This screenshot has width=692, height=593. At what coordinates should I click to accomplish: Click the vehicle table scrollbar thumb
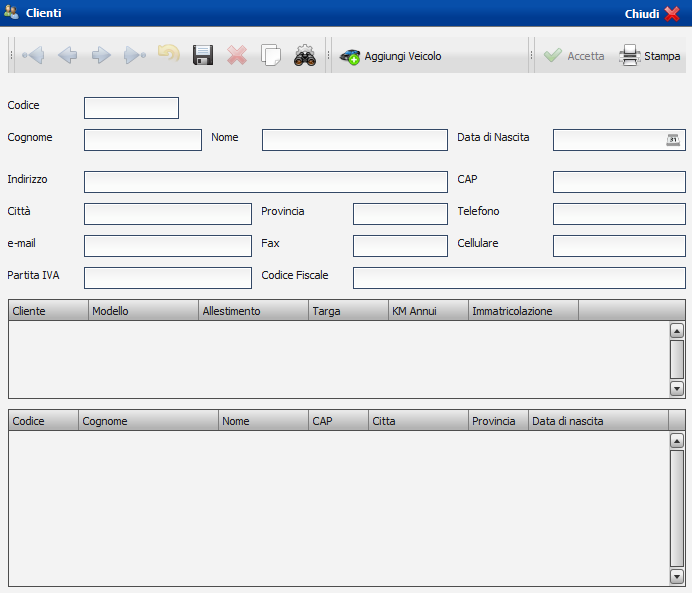pyautogui.click(x=677, y=359)
